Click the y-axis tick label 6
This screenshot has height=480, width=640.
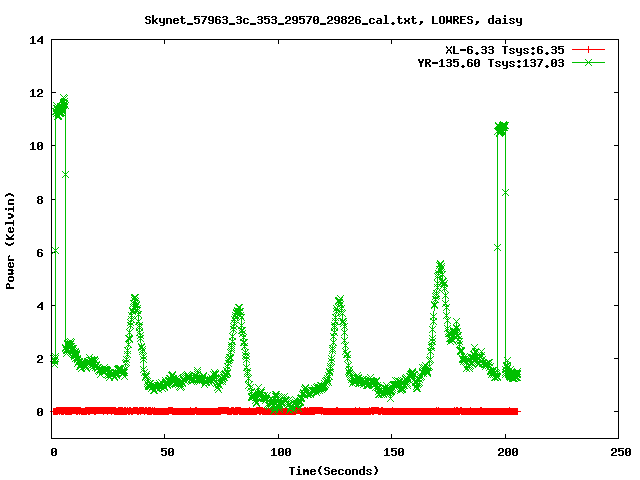pyautogui.click(x=40, y=253)
